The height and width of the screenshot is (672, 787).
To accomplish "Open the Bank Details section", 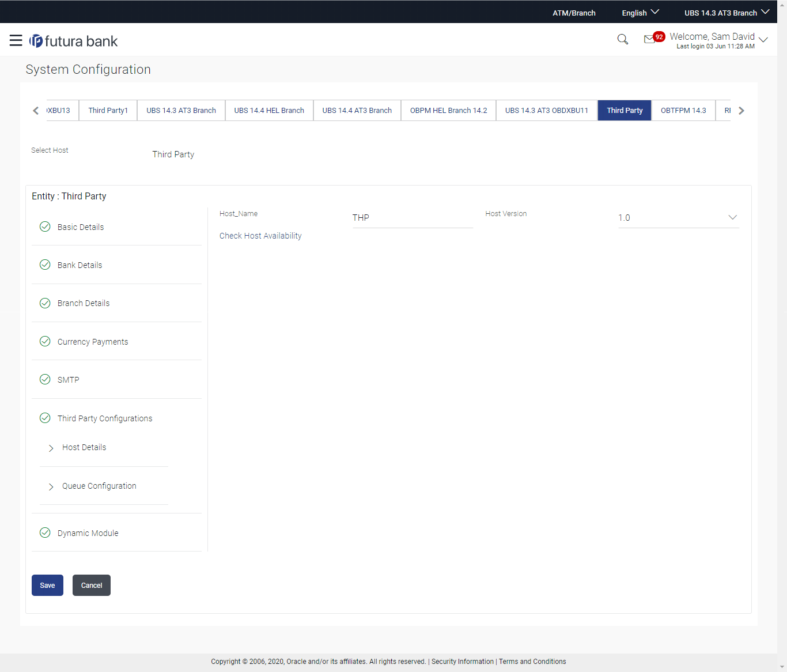I will pyautogui.click(x=80, y=265).
